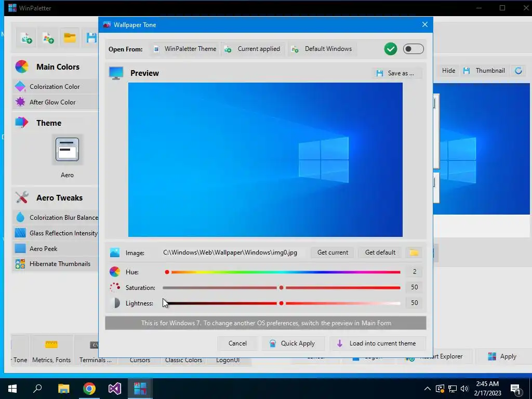Click the Main Colors wheel icon
532x399 pixels.
22,66
